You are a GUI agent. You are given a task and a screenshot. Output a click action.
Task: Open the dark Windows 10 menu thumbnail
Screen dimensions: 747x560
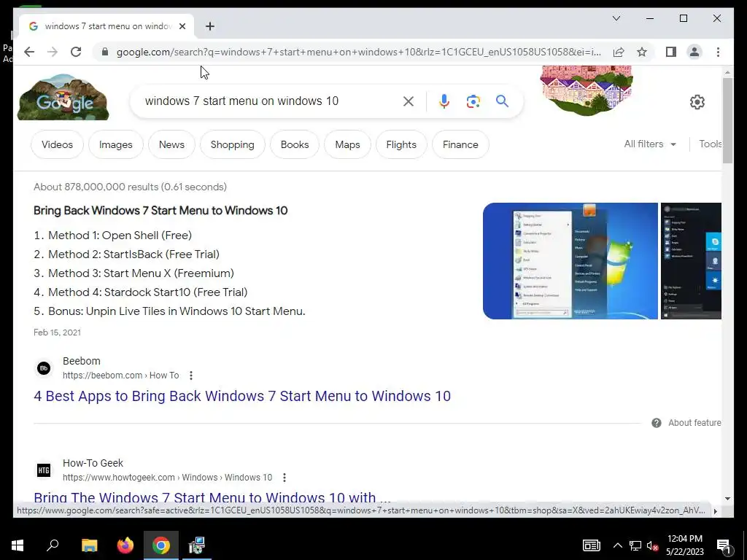click(691, 261)
